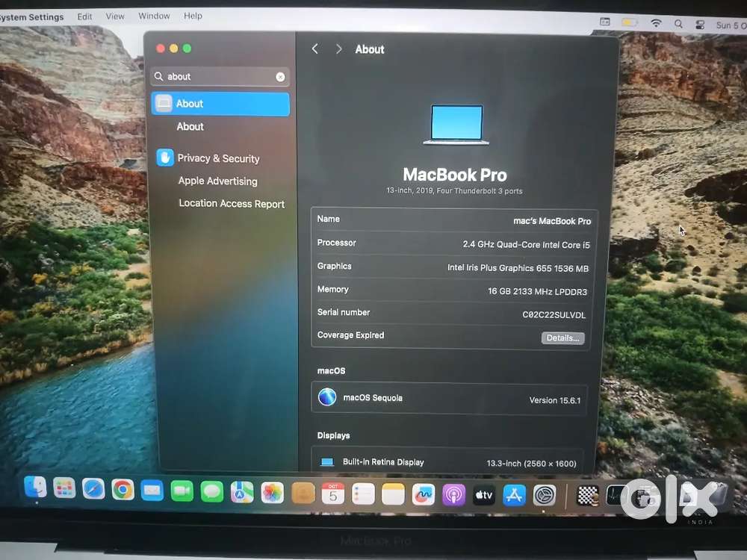Clear the search field text
This screenshot has height=560, width=747.
point(280,77)
